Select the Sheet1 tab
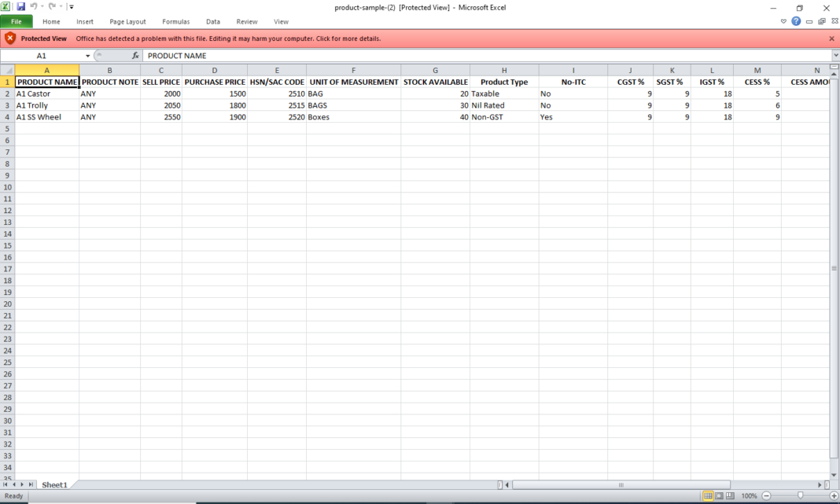Viewport: 840px width, 504px height. (x=54, y=484)
